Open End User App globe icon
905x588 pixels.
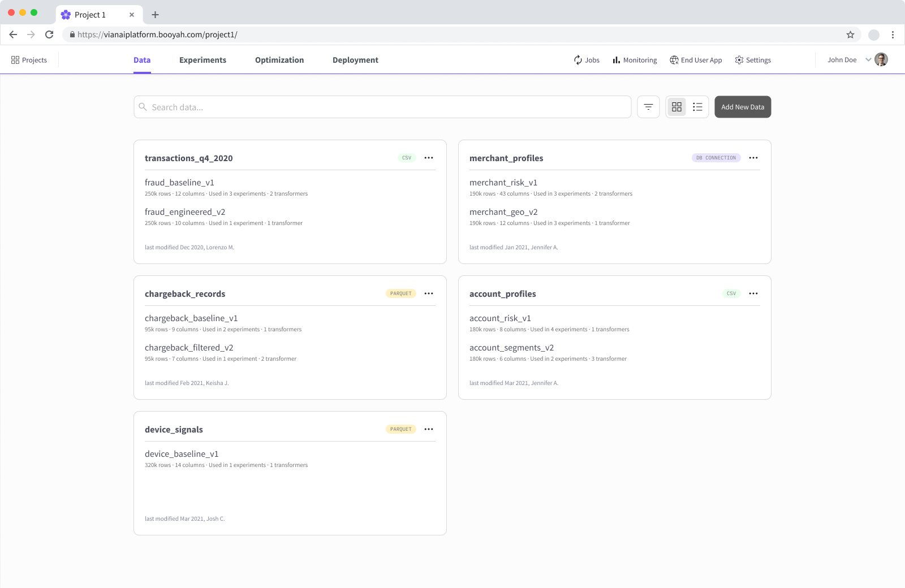[x=674, y=60]
